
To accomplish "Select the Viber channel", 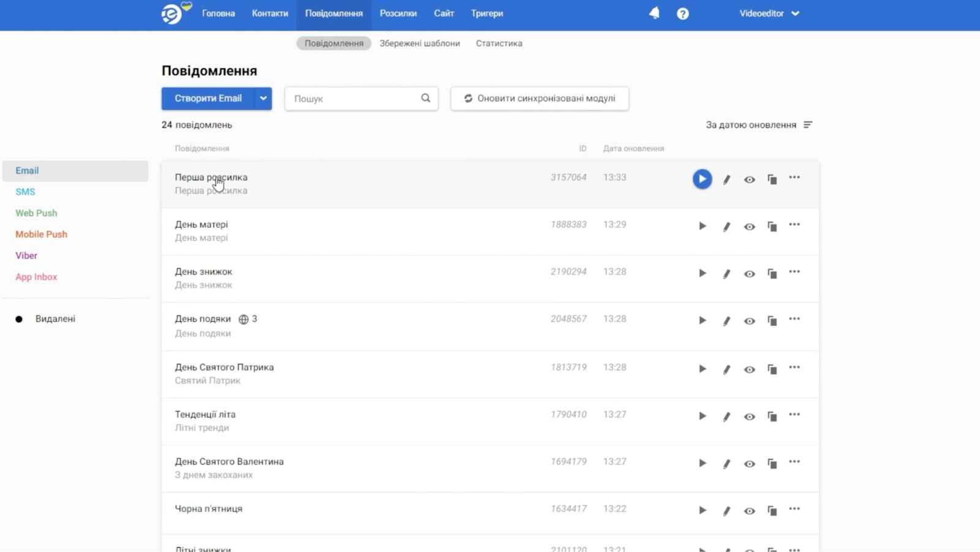I will (x=26, y=255).
